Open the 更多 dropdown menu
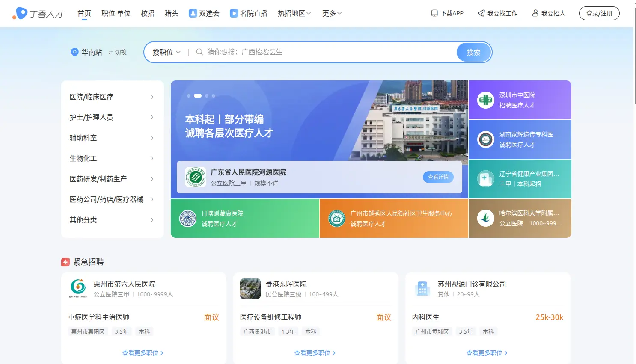Viewport: 636px width, 364px height. tap(332, 13)
